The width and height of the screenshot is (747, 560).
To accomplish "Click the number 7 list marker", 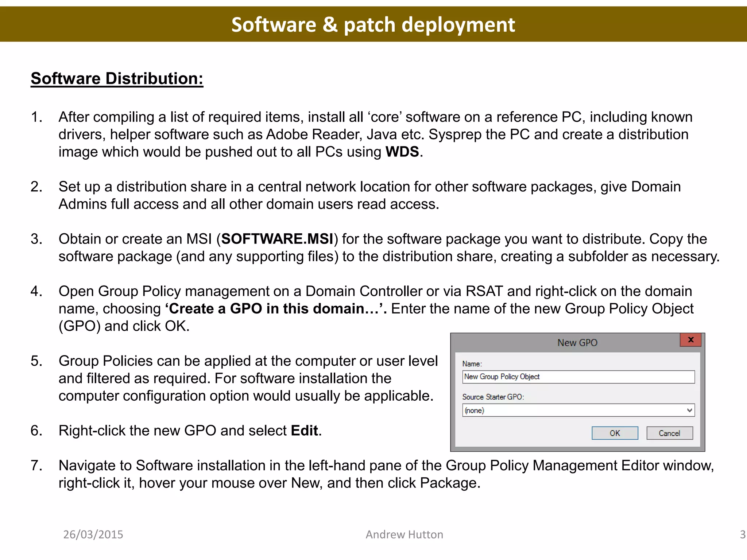I will pyautogui.click(x=36, y=466).
